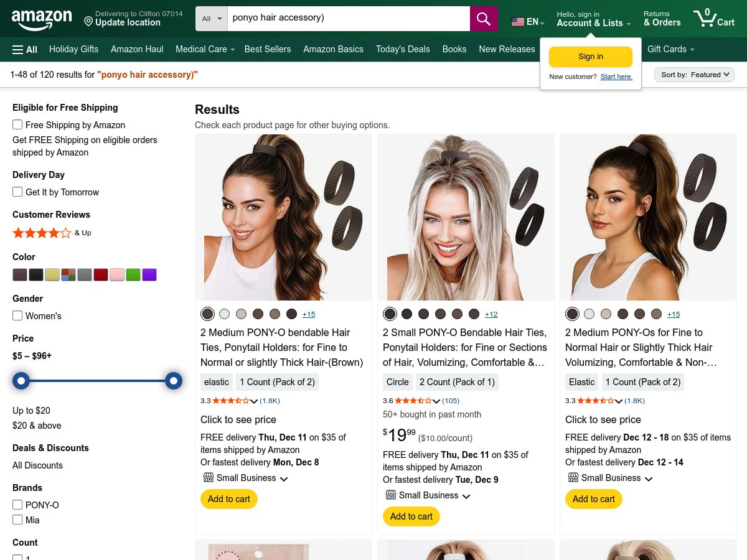Enable Free Shipping by Amazon checkbox
747x560 pixels.
pos(17,124)
